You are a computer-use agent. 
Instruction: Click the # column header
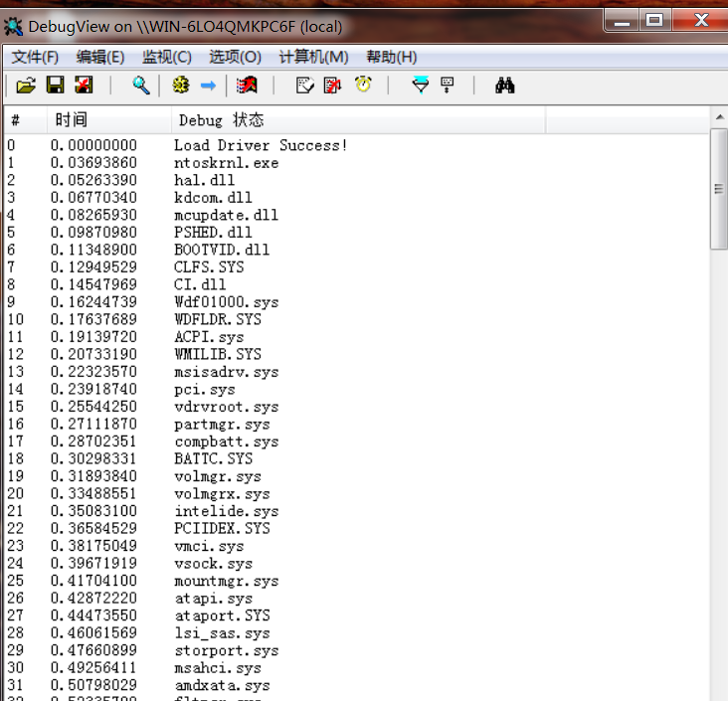pos(26,120)
